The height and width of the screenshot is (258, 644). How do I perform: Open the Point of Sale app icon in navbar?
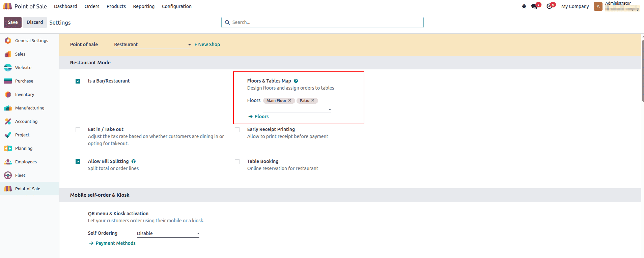coord(7,6)
